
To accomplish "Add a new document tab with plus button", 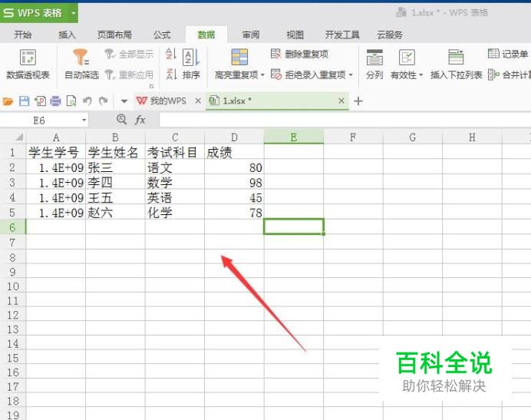I will click(358, 101).
